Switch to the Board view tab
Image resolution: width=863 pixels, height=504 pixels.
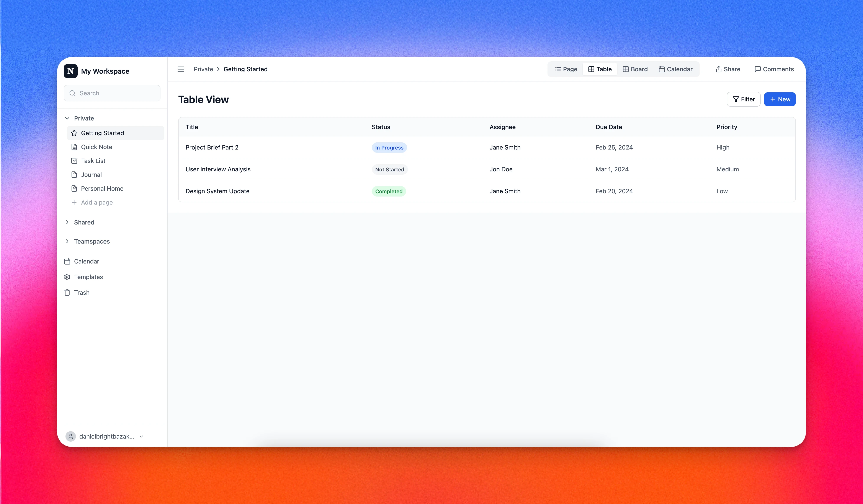tap(635, 69)
